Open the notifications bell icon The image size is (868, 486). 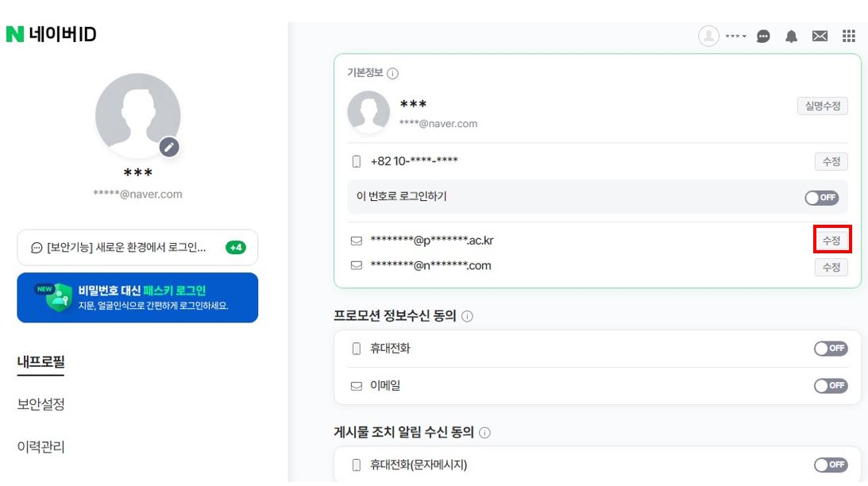click(x=791, y=37)
